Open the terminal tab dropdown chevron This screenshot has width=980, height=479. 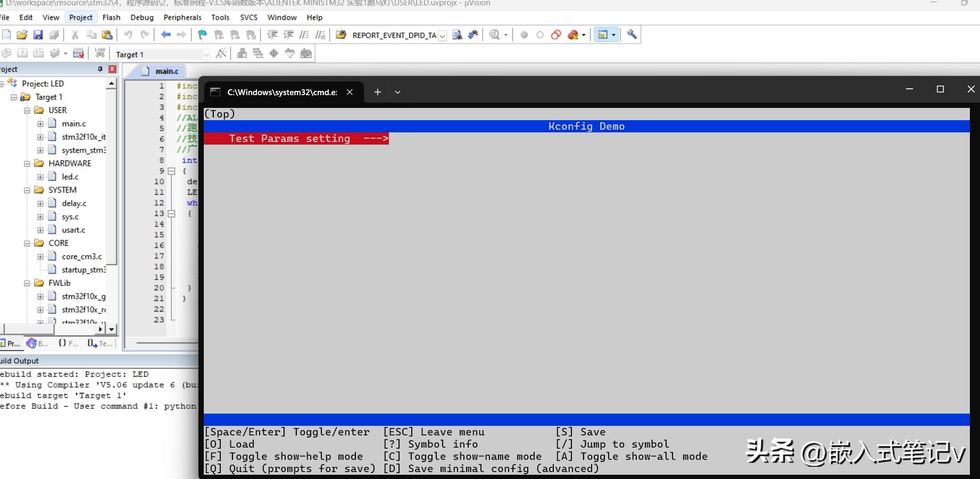tap(397, 92)
